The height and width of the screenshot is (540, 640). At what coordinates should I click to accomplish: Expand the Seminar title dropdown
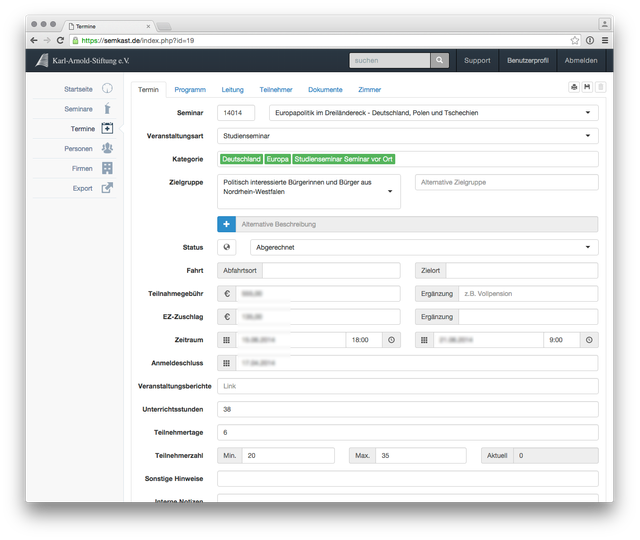pos(588,113)
